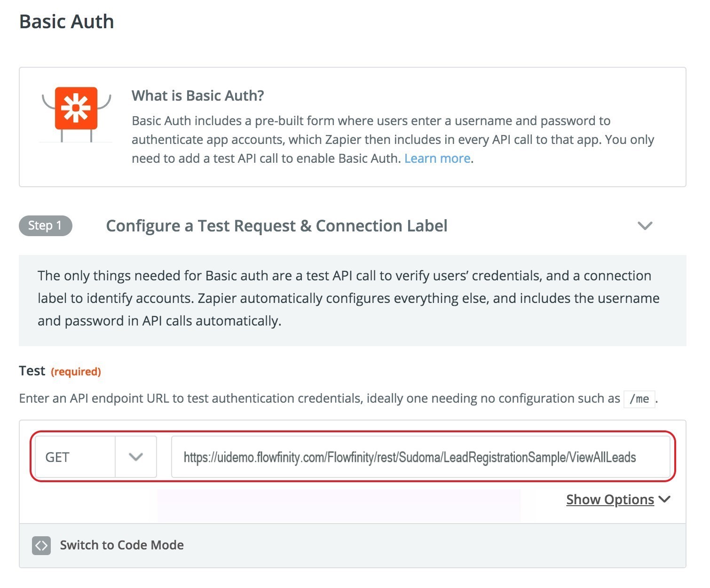This screenshot has height=588, width=710.
Task: Click the test API endpoint URL field
Action: click(420, 457)
